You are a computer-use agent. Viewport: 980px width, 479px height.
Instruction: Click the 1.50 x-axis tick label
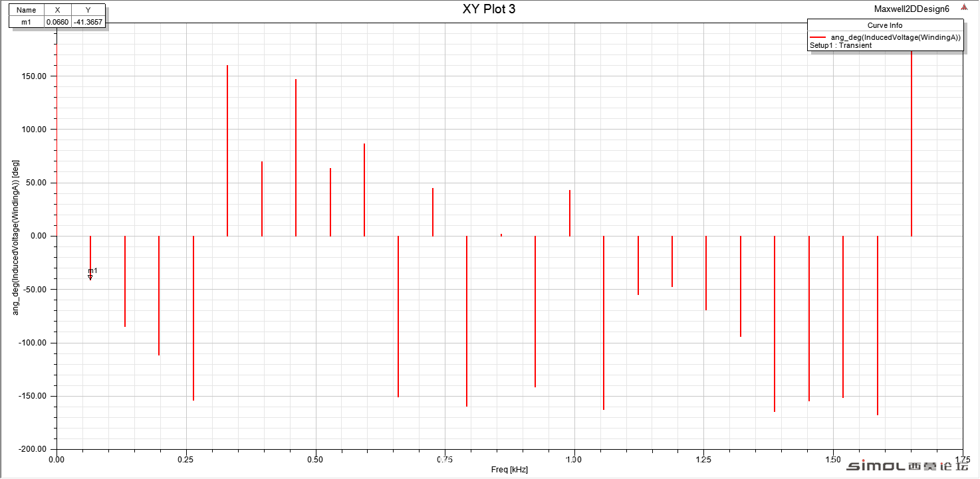click(833, 460)
